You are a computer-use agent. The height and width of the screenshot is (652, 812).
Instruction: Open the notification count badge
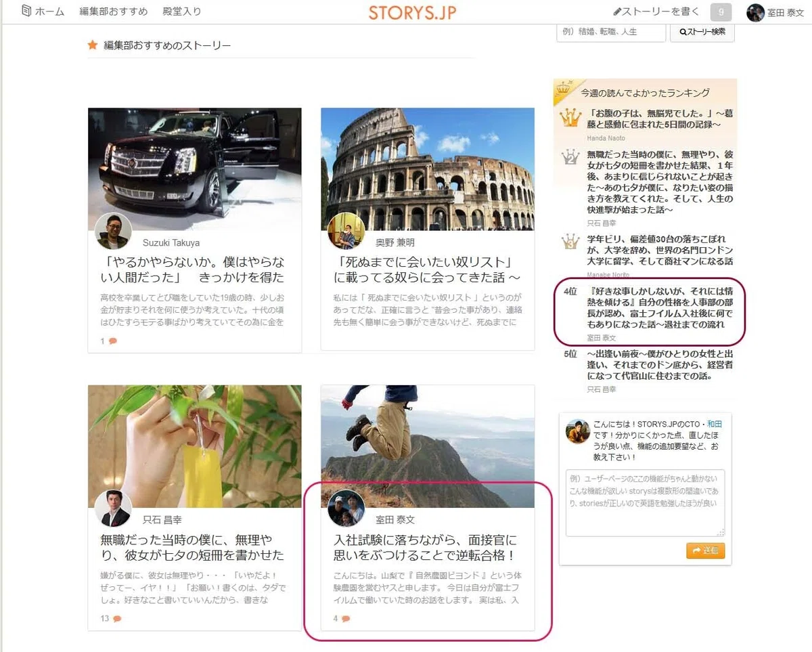tap(721, 12)
